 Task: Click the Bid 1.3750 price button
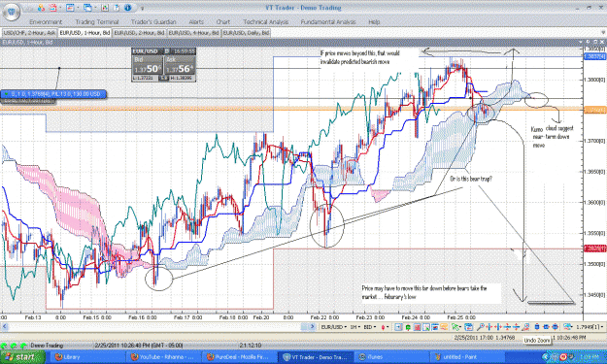tap(148, 65)
